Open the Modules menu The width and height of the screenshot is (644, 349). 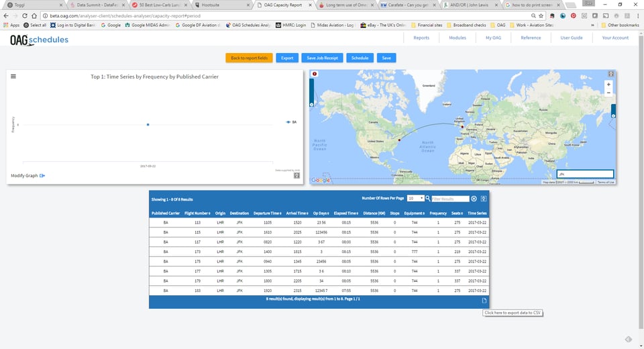coord(457,38)
